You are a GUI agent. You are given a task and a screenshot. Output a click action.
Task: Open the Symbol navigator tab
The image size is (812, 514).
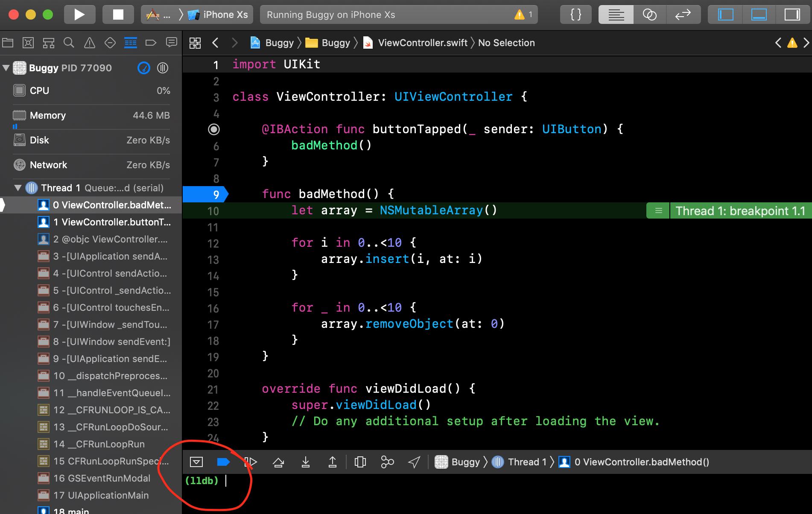(x=49, y=43)
